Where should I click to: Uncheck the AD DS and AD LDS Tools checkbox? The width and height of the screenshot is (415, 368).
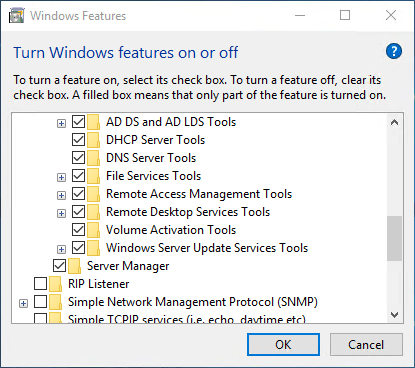(x=78, y=122)
